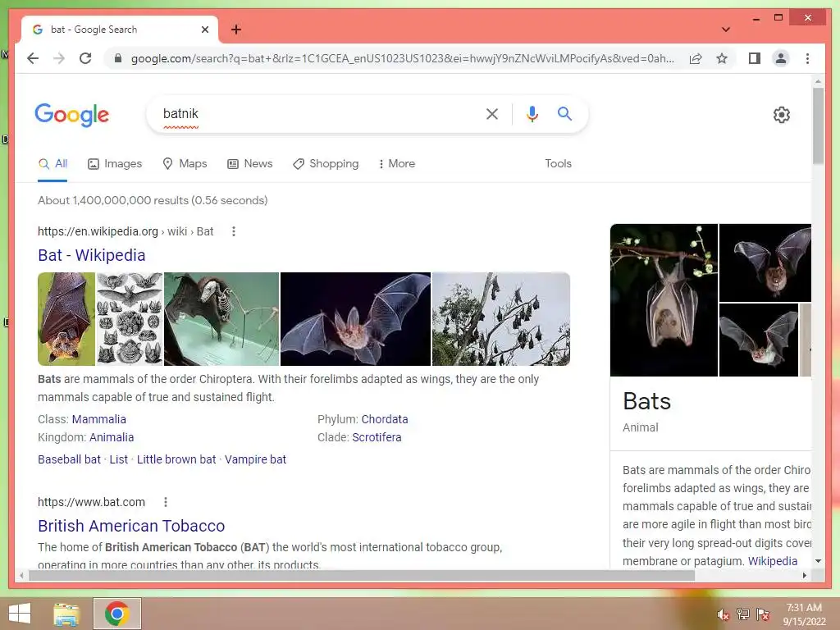Reload the page with the refresh icon
The image size is (840, 630).
pos(85,58)
